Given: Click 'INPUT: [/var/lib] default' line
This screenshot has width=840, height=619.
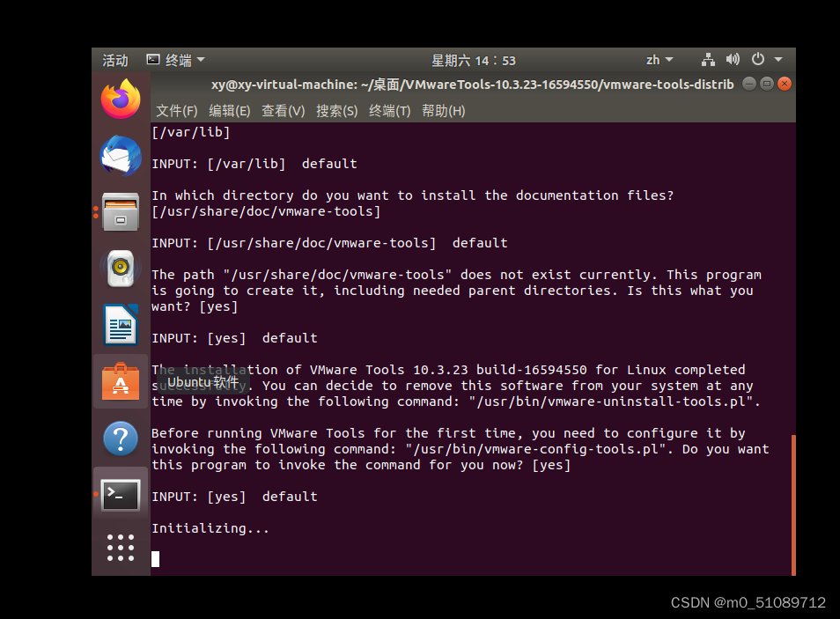Looking at the screenshot, I should (x=254, y=164).
